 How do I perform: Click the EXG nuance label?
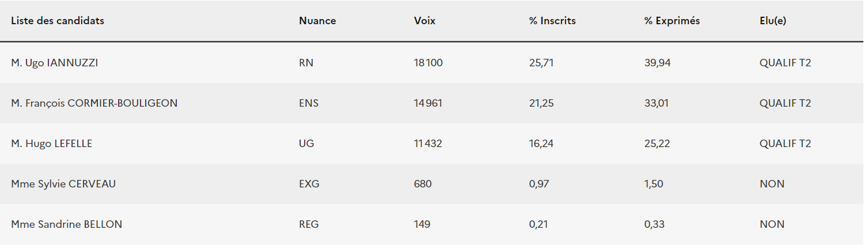[x=309, y=184]
